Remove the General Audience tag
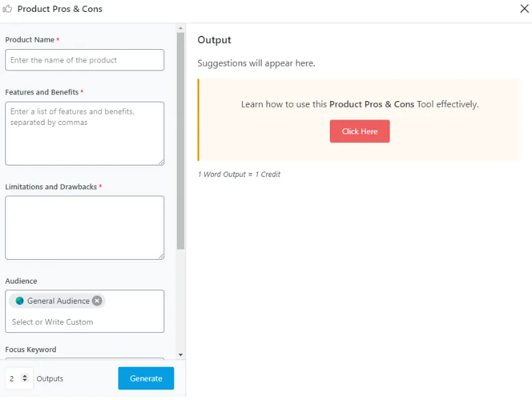The width and height of the screenshot is (532, 400). coord(97,301)
